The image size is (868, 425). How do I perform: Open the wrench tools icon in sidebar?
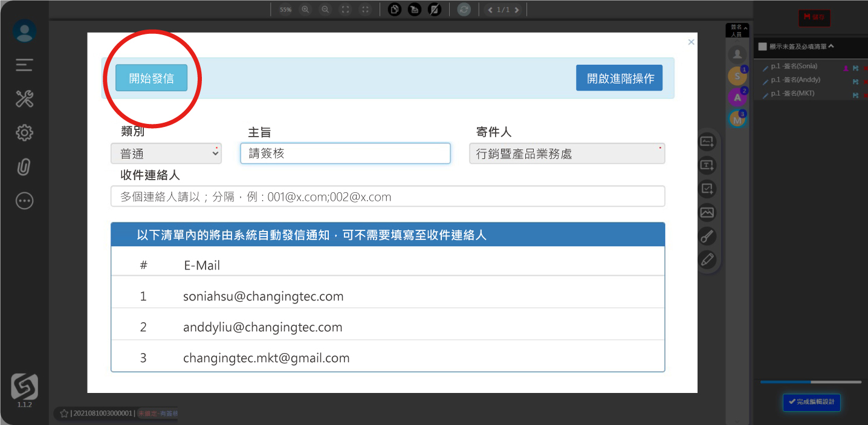click(24, 99)
